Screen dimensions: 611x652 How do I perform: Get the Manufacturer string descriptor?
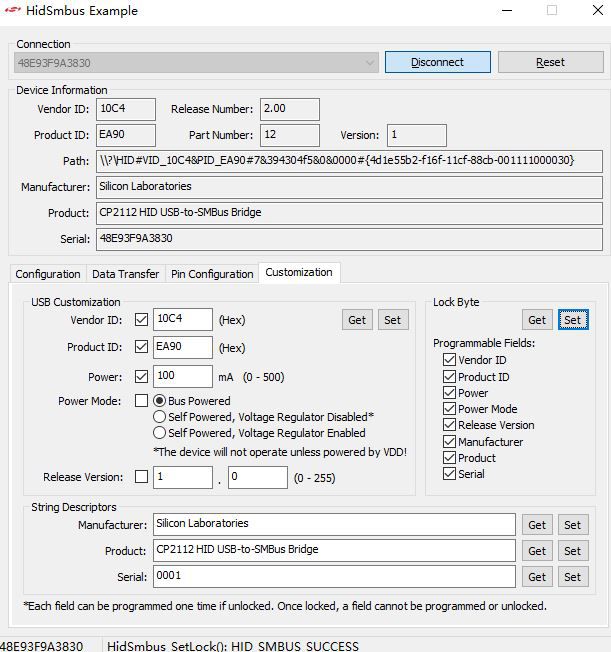(x=537, y=525)
